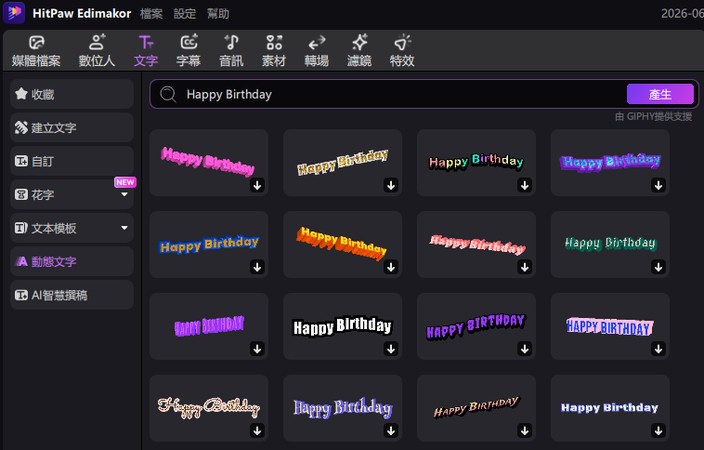Viewport: 704px width, 450px height.
Task: Open the 設定 menu
Action: point(185,13)
